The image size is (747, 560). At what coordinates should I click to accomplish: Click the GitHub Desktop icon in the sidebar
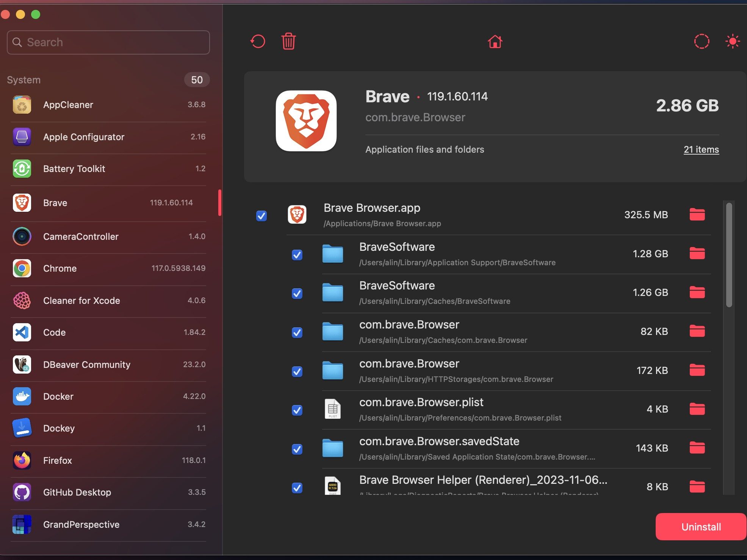pos(22,492)
